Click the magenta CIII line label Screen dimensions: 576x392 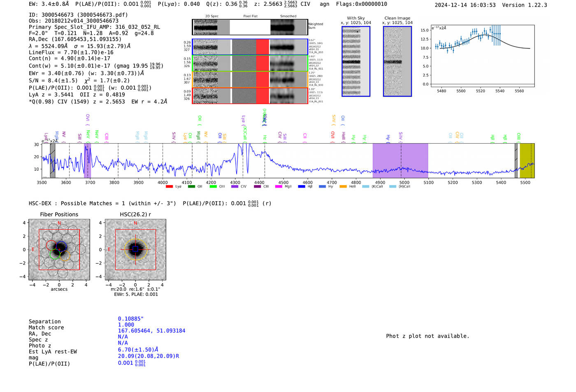[x=107, y=137]
